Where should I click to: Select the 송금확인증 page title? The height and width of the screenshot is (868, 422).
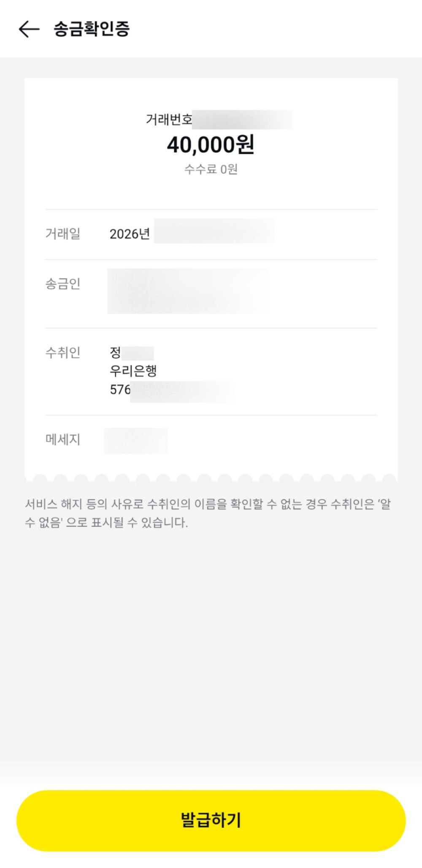(92, 29)
